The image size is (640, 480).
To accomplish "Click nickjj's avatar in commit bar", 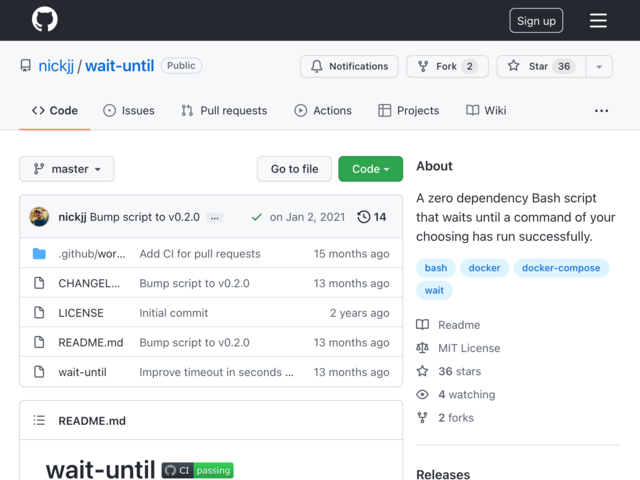I will 39,217.
